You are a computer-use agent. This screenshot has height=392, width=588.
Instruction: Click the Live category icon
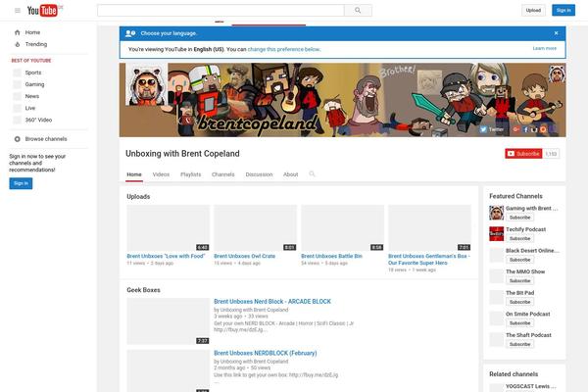click(x=18, y=108)
